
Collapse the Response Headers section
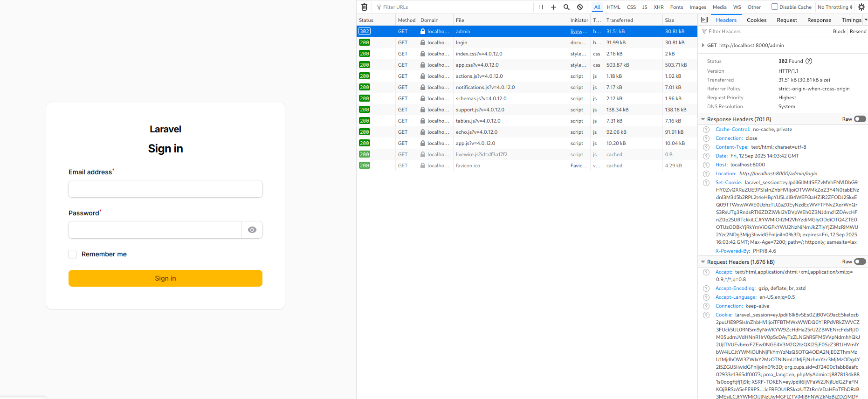click(x=703, y=119)
